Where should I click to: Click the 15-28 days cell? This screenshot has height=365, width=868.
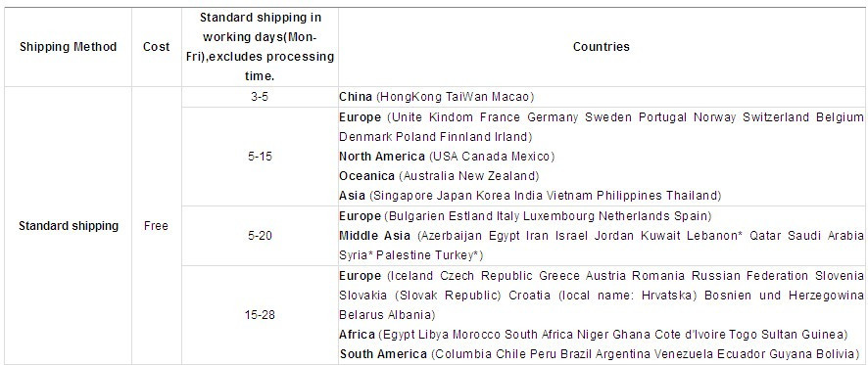click(260, 315)
